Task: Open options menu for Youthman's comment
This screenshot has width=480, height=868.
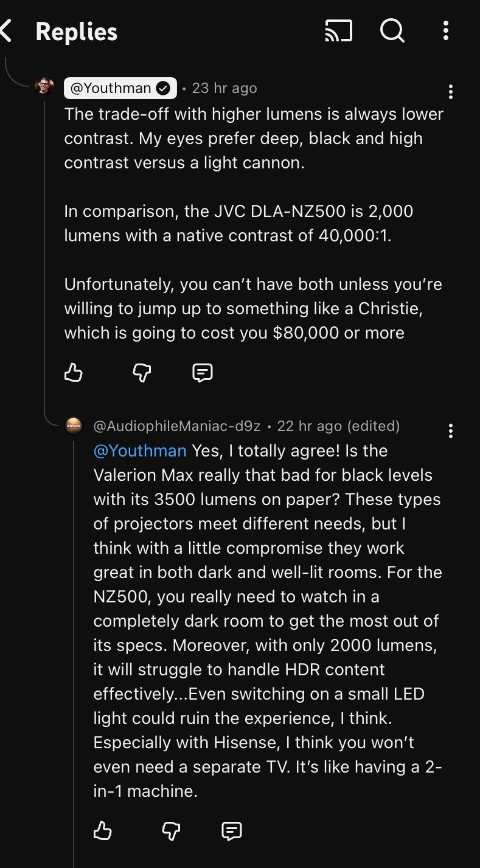Action: (450, 92)
